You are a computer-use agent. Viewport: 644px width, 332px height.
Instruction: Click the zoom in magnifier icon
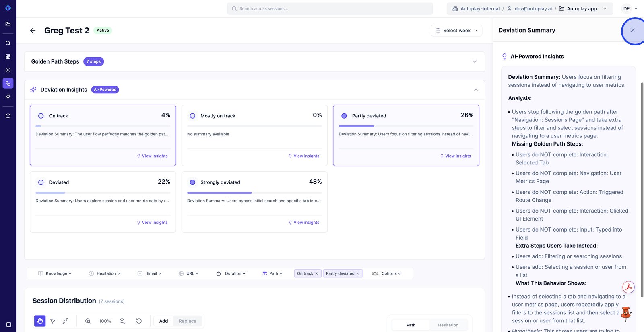pyautogui.click(x=88, y=321)
